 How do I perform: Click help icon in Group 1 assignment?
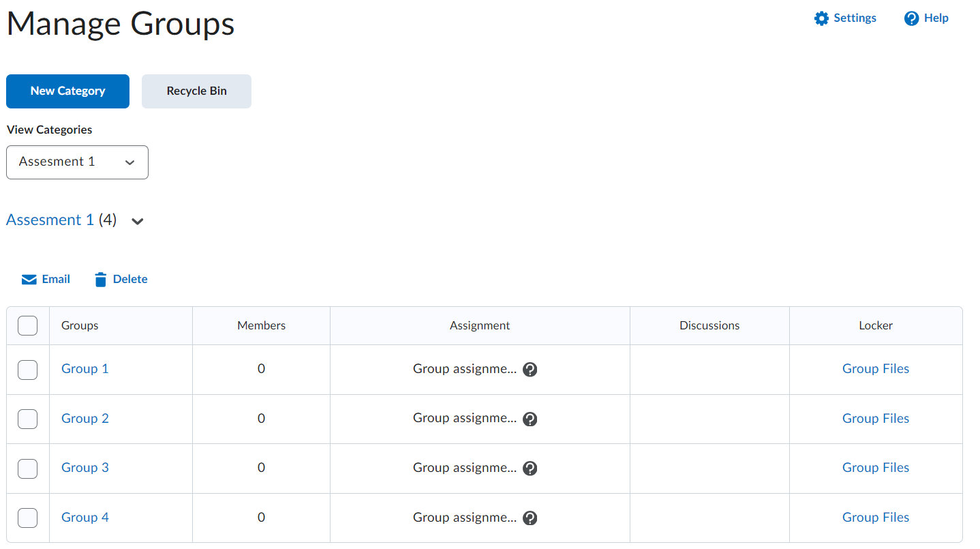(x=530, y=370)
